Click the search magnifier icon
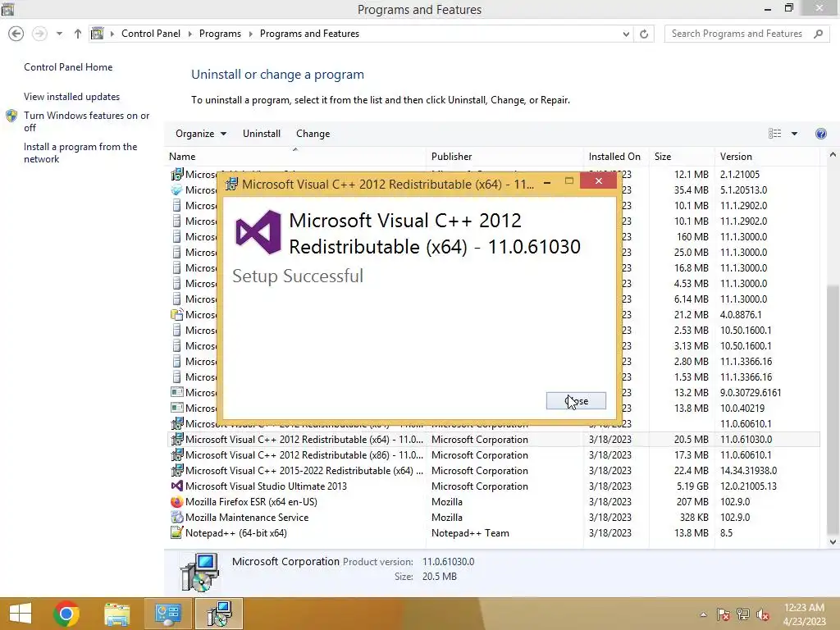This screenshot has height=630, width=840. click(818, 34)
